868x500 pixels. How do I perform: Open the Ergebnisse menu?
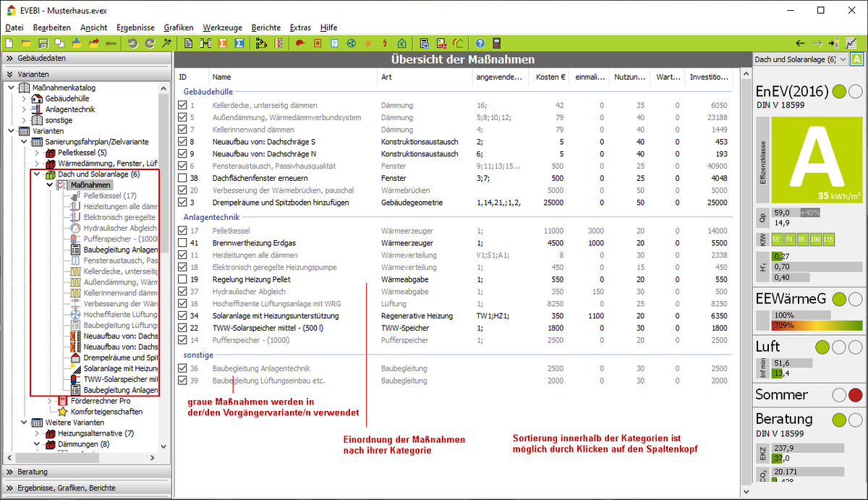135,27
